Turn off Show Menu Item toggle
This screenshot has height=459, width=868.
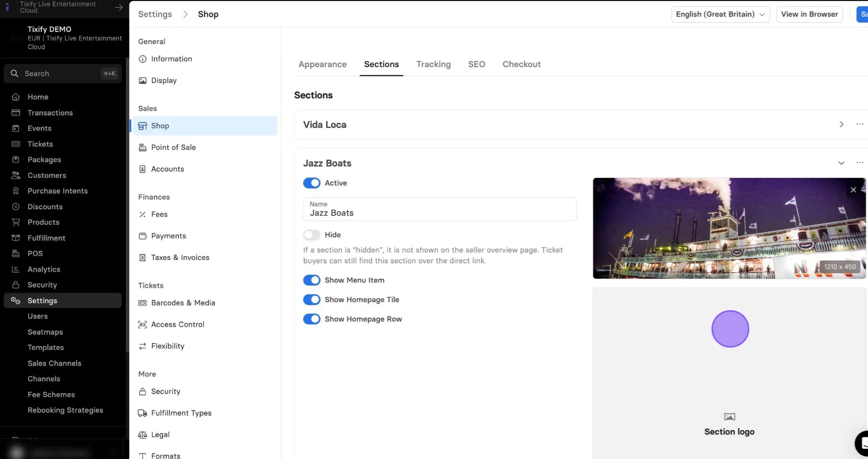click(x=312, y=280)
